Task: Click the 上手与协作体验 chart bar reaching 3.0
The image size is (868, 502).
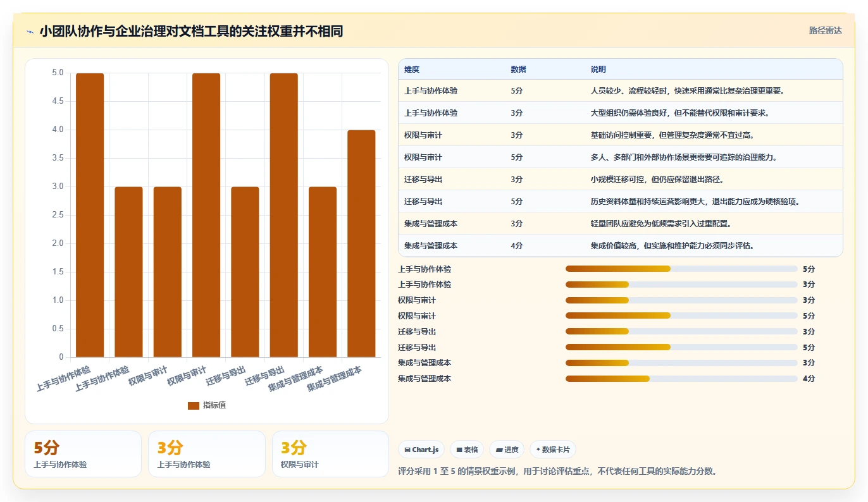Action: point(128,272)
